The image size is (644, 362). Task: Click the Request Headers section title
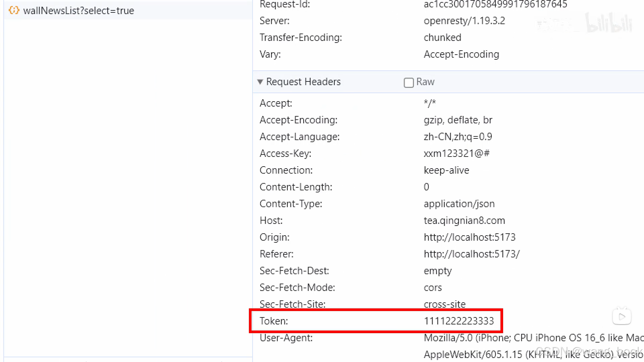[x=303, y=82]
